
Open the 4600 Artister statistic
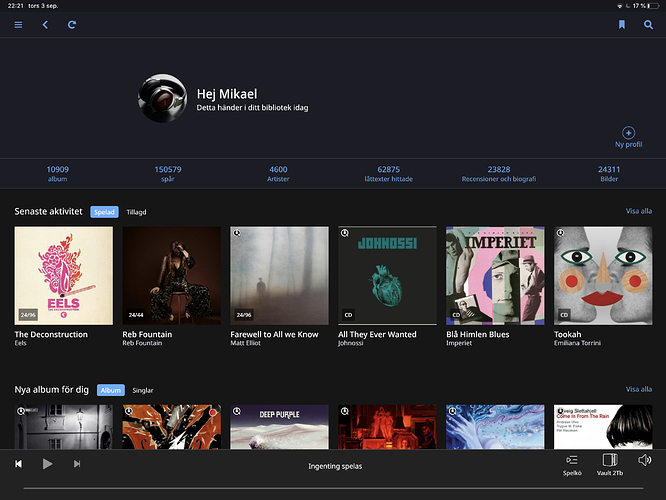tap(278, 174)
